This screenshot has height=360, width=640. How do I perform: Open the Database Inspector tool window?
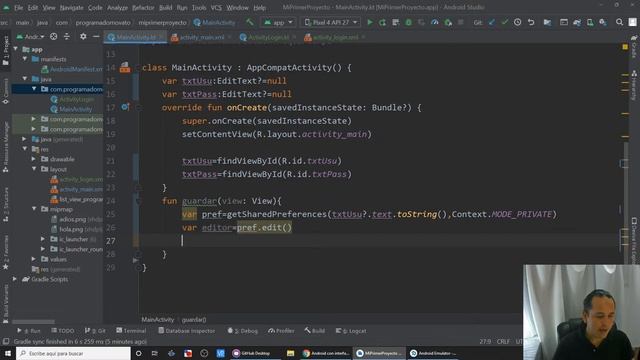(x=187, y=331)
